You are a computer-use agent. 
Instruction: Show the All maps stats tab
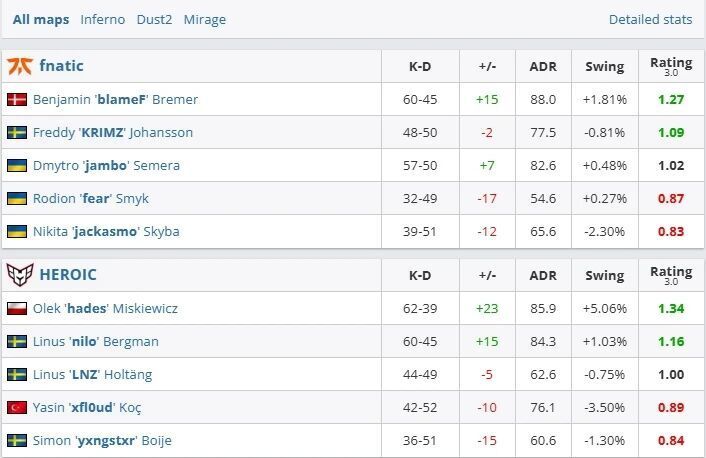pos(41,19)
